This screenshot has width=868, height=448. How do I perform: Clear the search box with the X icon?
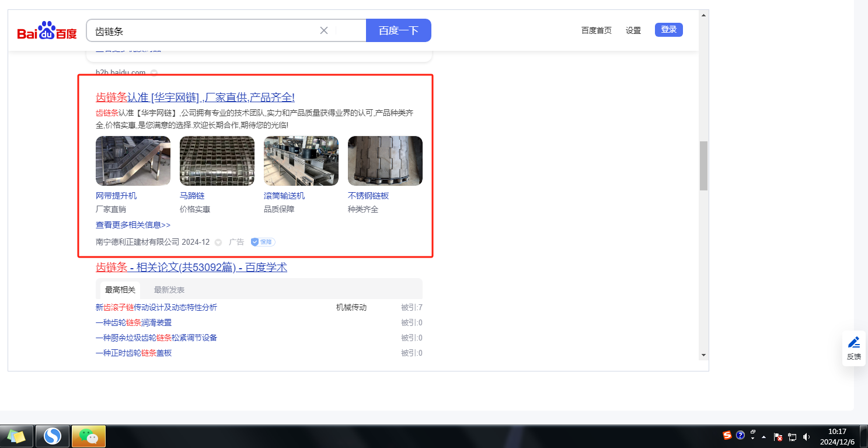(x=324, y=30)
